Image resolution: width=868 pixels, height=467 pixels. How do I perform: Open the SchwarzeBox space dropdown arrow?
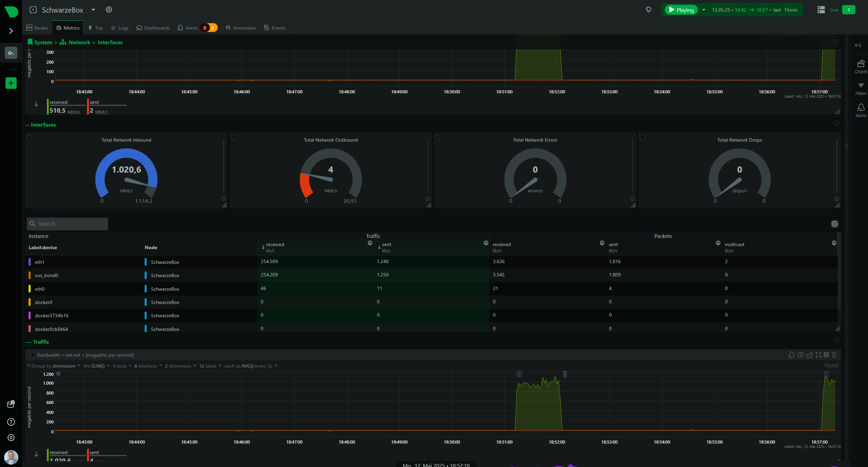point(93,10)
